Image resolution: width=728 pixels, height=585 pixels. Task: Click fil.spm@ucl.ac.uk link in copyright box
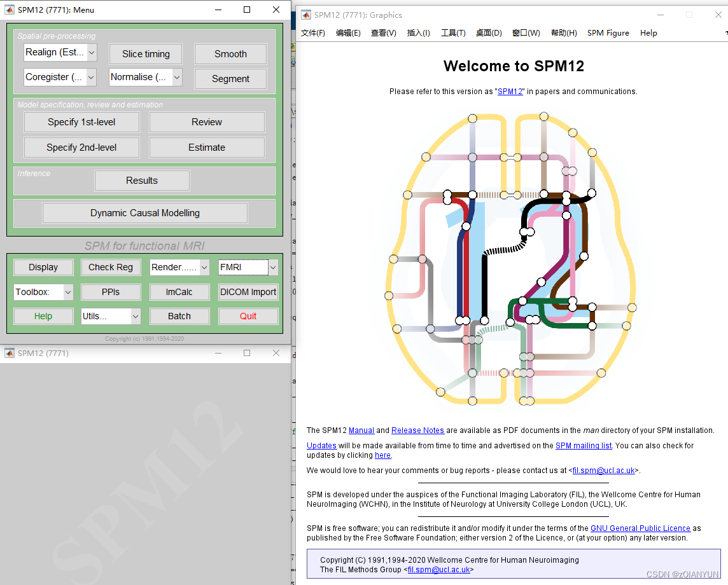438,570
